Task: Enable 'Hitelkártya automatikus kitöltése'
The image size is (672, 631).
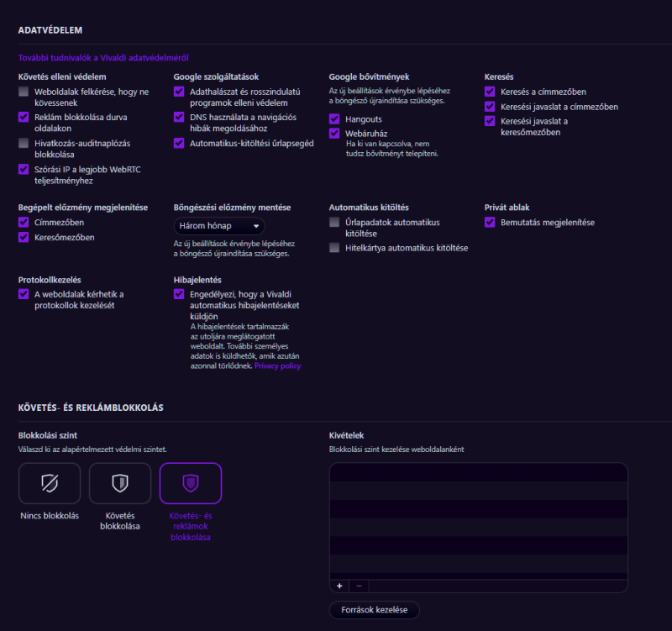Action: pyautogui.click(x=334, y=247)
